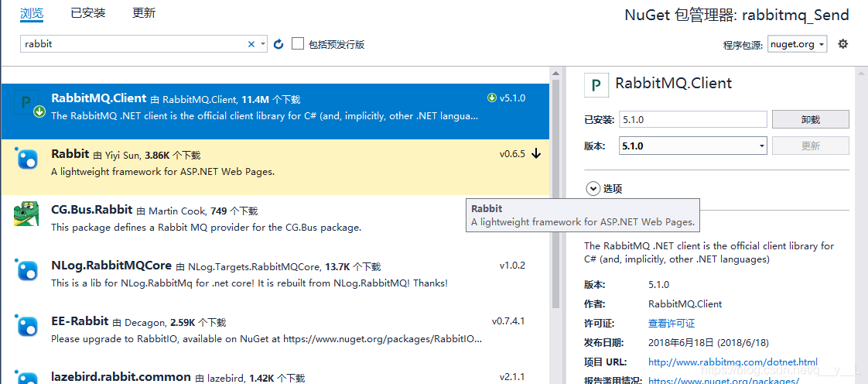The image size is (868, 384).
Task: Click the 更新 button in details panel
Action: point(811,146)
